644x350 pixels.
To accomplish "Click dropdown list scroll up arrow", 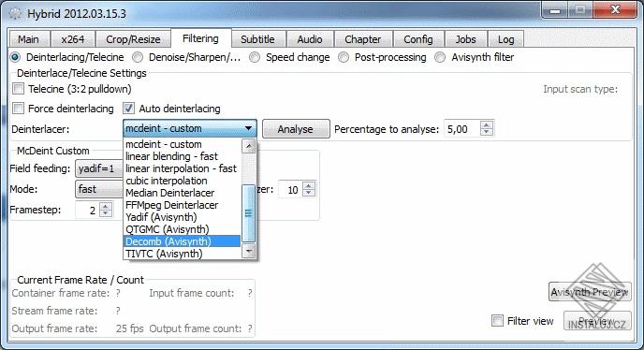I will (248, 146).
